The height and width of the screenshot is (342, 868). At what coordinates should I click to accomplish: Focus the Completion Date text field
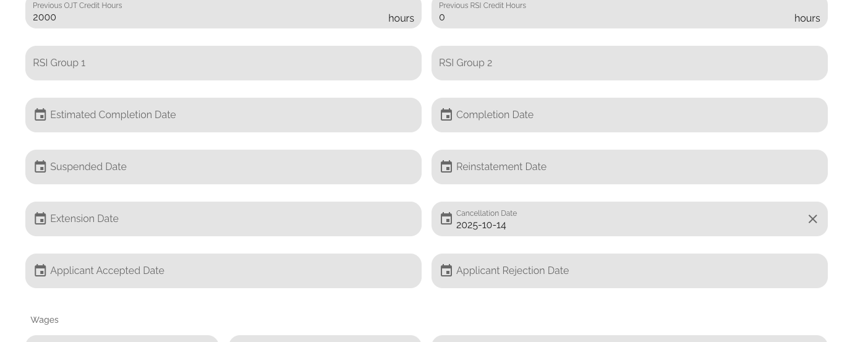tap(637, 115)
